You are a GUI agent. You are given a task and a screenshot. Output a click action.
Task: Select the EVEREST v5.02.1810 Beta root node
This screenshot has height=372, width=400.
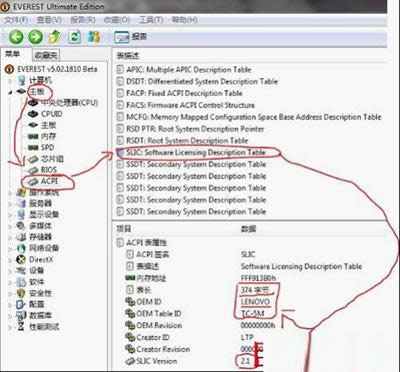[x=57, y=69]
